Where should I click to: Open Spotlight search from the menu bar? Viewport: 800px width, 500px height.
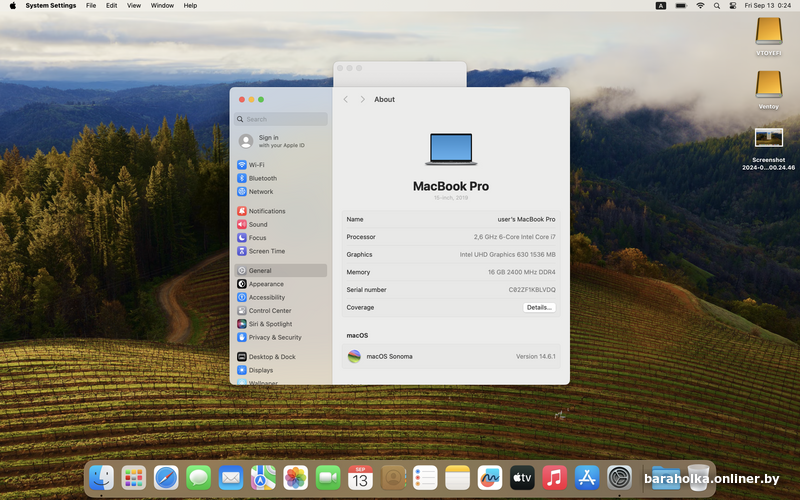(717, 6)
